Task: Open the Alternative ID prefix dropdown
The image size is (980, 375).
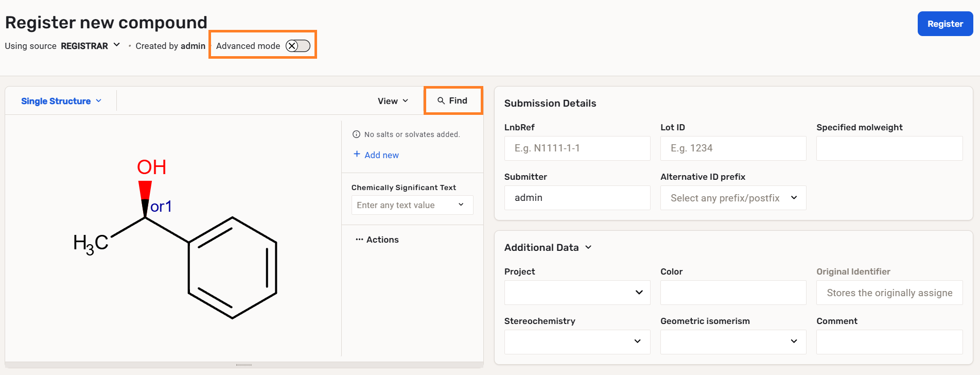Action: [x=733, y=198]
